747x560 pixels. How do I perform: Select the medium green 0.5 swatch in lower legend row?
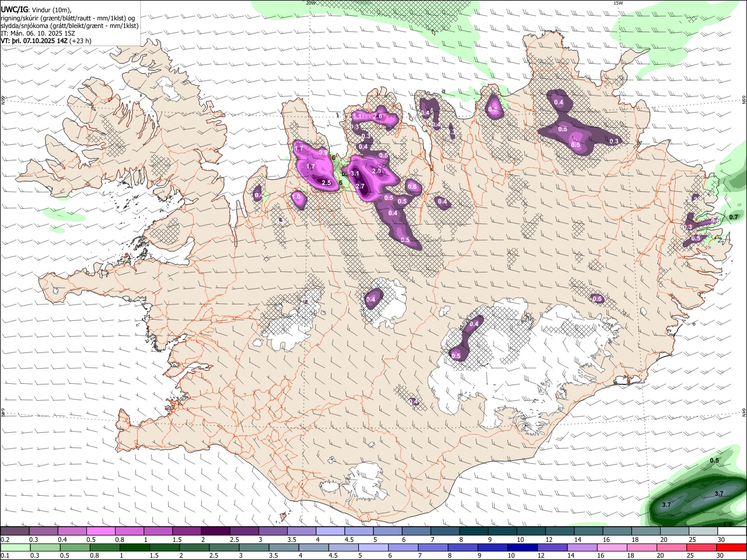coord(75,548)
